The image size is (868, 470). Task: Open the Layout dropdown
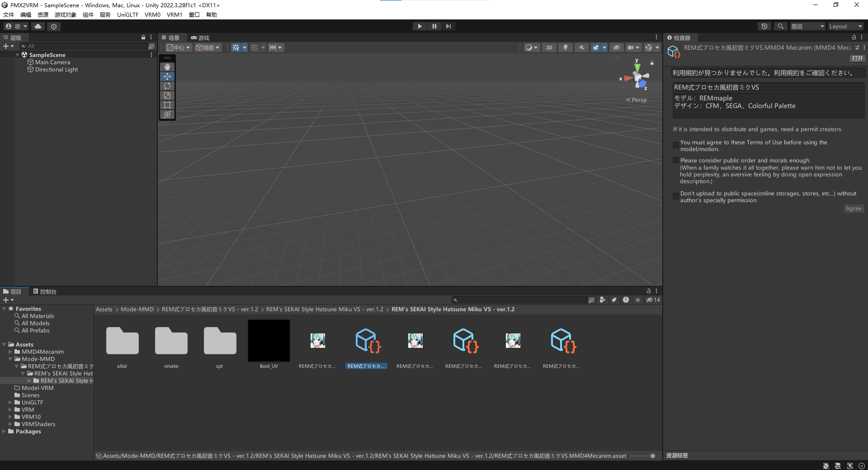845,26
